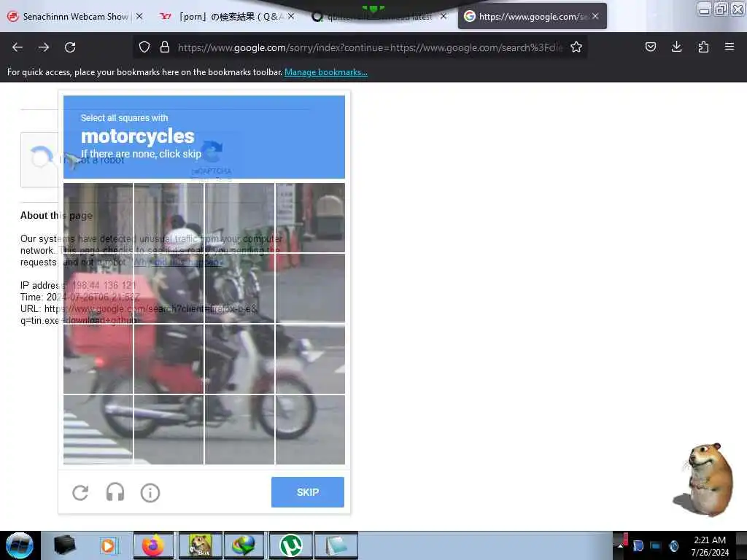
Task: Select the top-right captcha image tile
Action: coord(310,217)
